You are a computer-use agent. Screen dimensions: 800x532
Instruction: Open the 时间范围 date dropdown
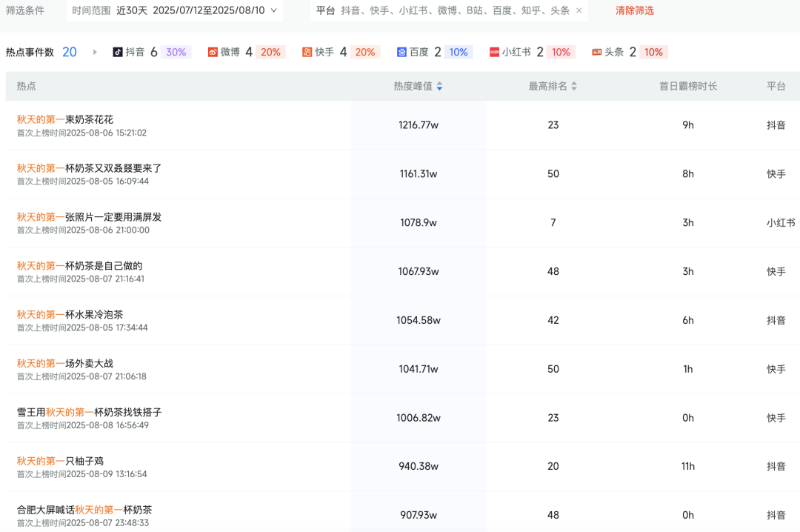[x=175, y=10]
